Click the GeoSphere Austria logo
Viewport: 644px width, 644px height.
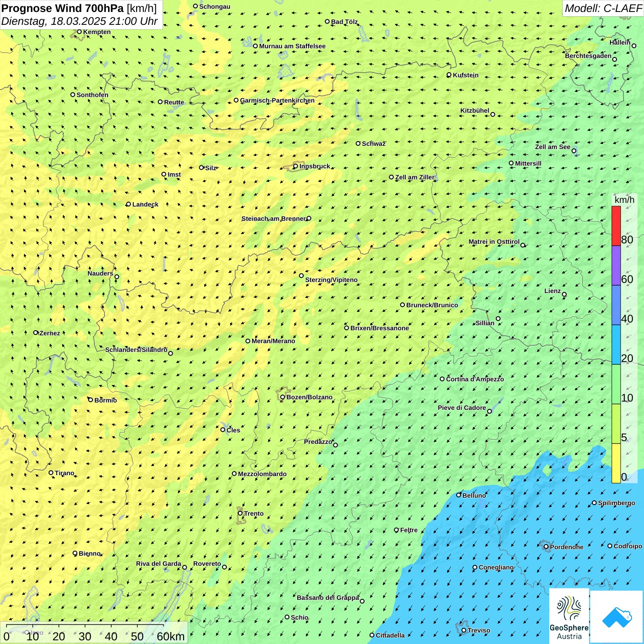pos(569,616)
